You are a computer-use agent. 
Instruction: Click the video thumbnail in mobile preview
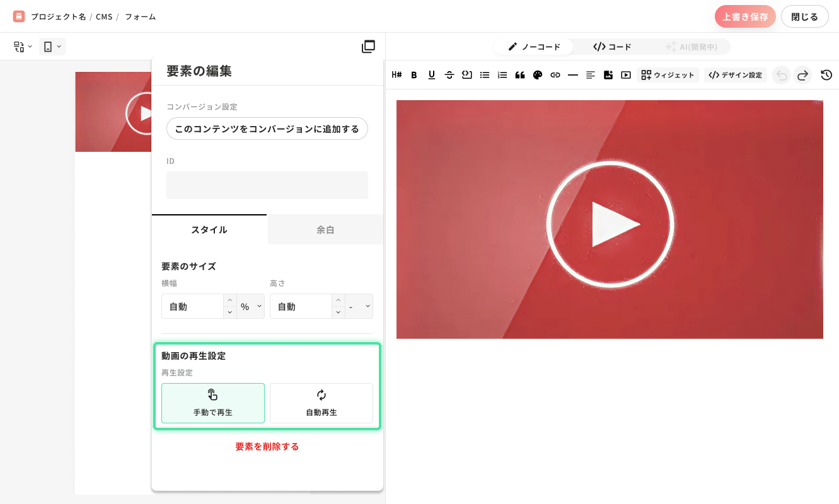(x=113, y=112)
